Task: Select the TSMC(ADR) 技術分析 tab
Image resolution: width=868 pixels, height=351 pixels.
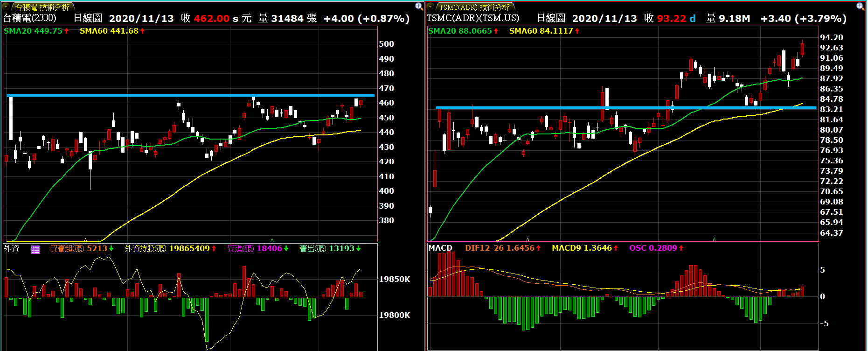Action: [474, 7]
